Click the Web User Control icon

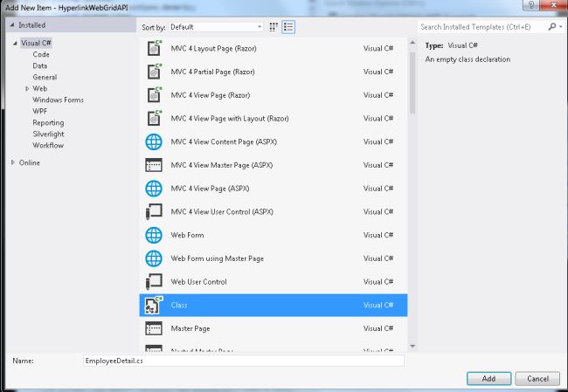point(154,282)
